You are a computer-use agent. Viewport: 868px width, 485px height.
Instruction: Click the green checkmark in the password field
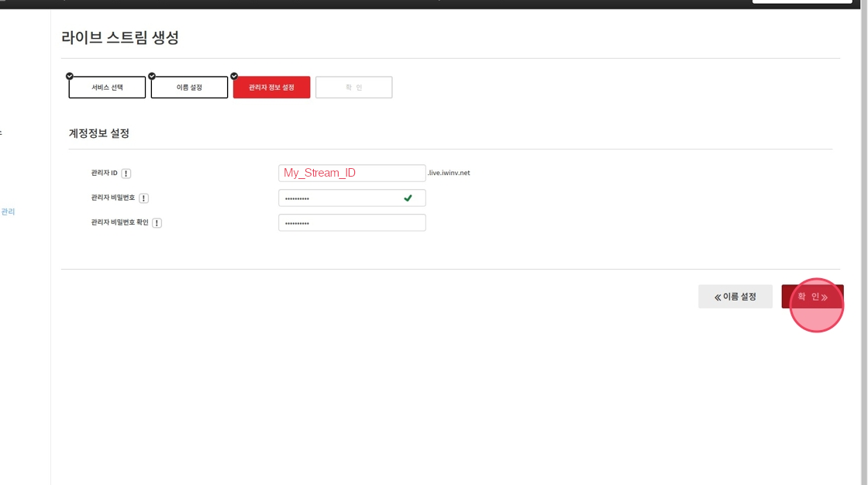point(408,198)
